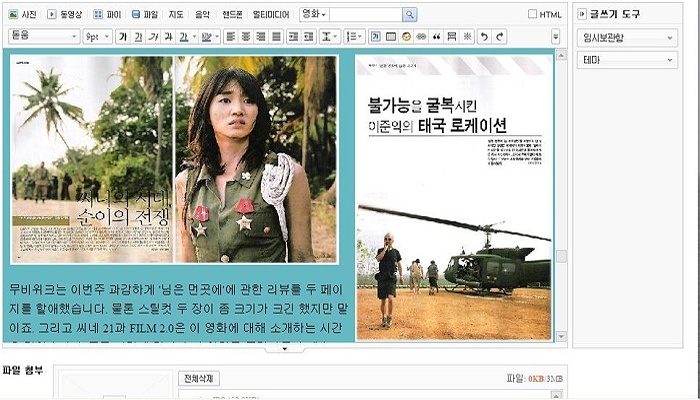Open the 테마 dropdown
Viewport: 700px width, 400px height.
tap(627, 60)
